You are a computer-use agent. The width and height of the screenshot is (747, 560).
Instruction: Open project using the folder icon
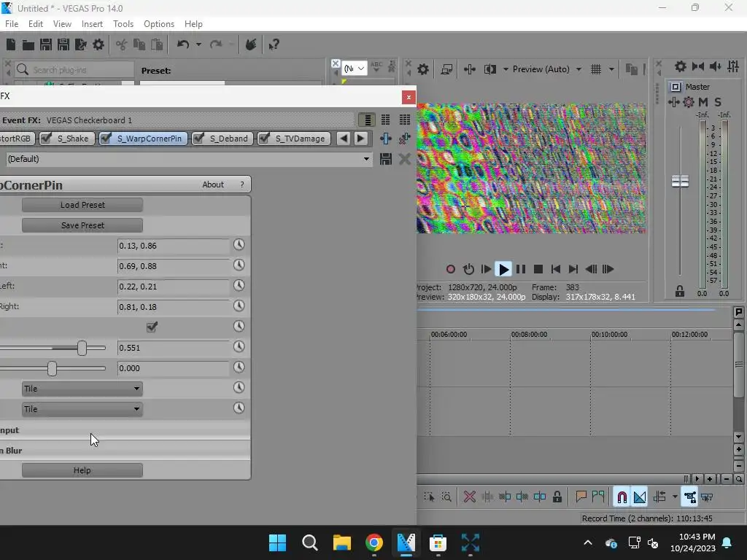(28, 44)
